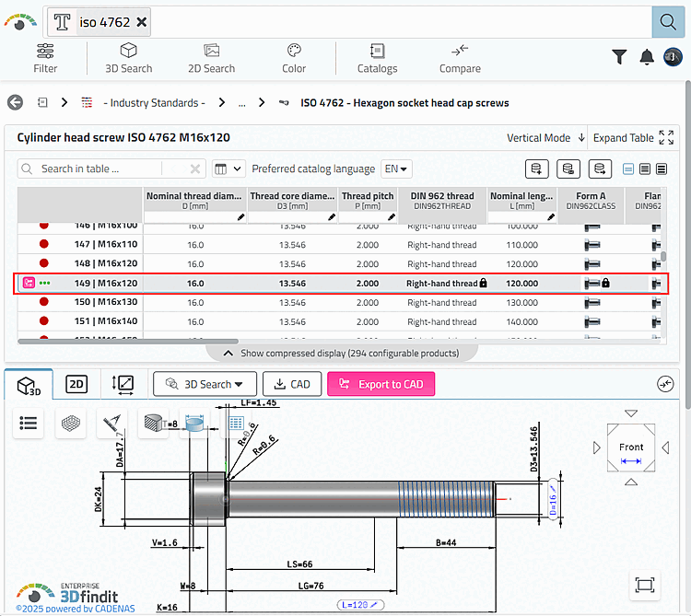Image resolution: width=691 pixels, height=616 pixels.
Task: Go back using the breadcrumb back arrow
Action: tap(15, 102)
